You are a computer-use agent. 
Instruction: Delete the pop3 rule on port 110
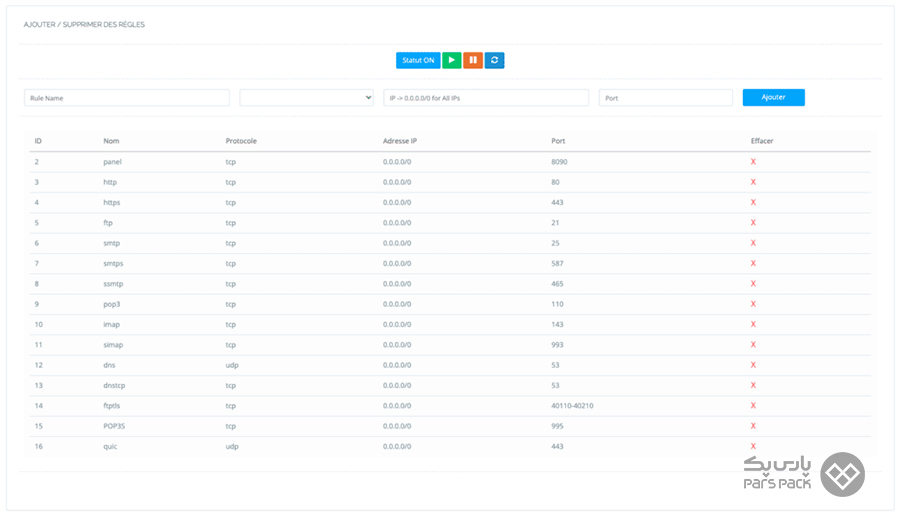tap(753, 304)
